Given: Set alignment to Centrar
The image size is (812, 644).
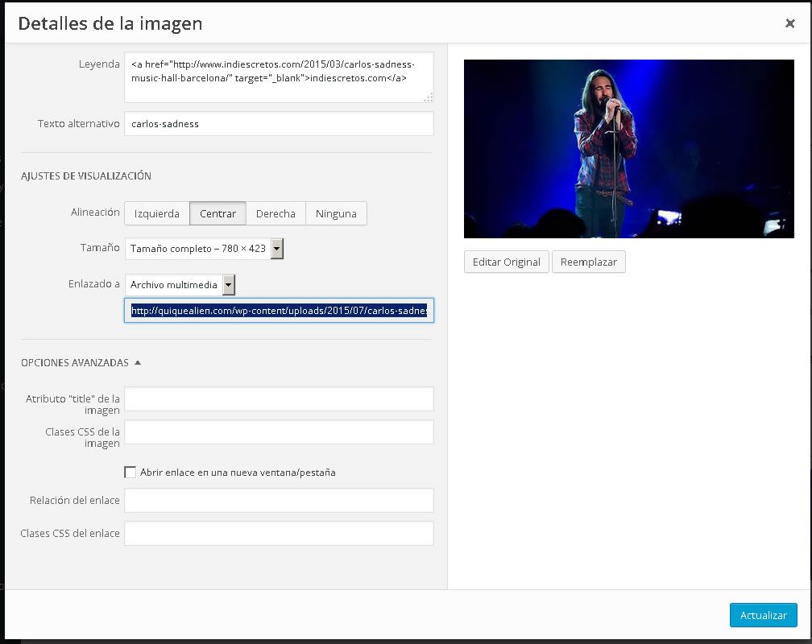Looking at the screenshot, I should click(218, 213).
